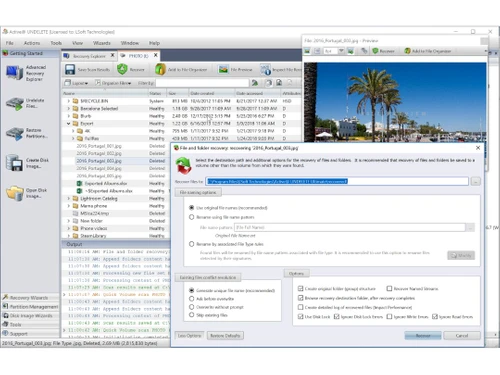This screenshot has height=375, width=500.
Task: Click the Save Scan Results floppy icon
Action: (70, 69)
